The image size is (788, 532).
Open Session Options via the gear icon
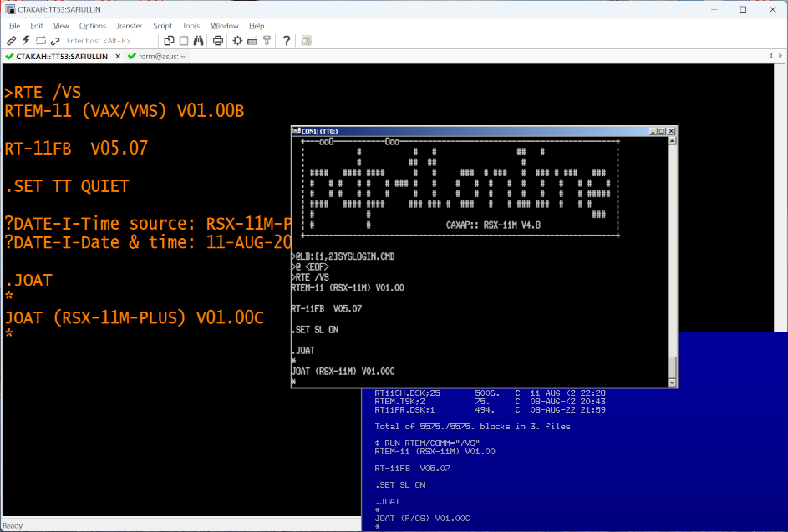pos(237,40)
